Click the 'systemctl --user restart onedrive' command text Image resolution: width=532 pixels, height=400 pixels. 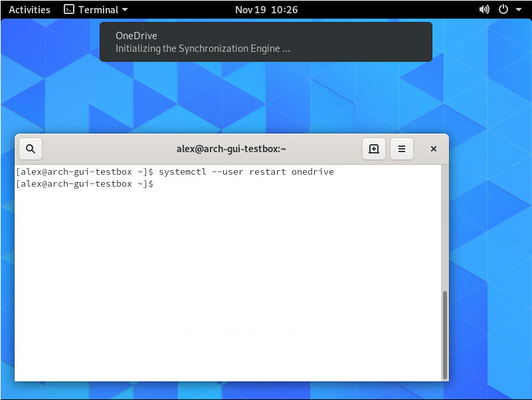(x=246, y=172)
